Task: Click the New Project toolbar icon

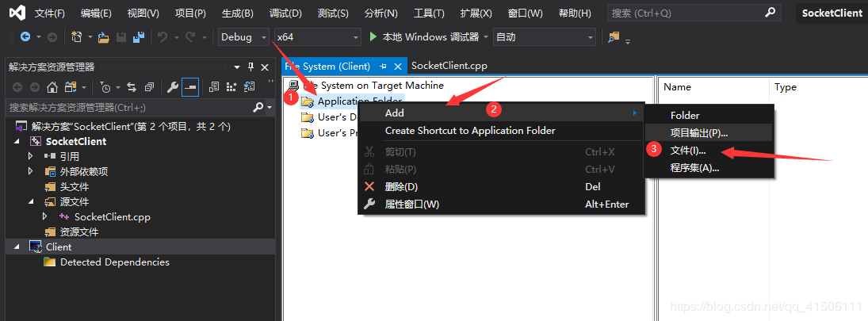Action: pos(77,37)
